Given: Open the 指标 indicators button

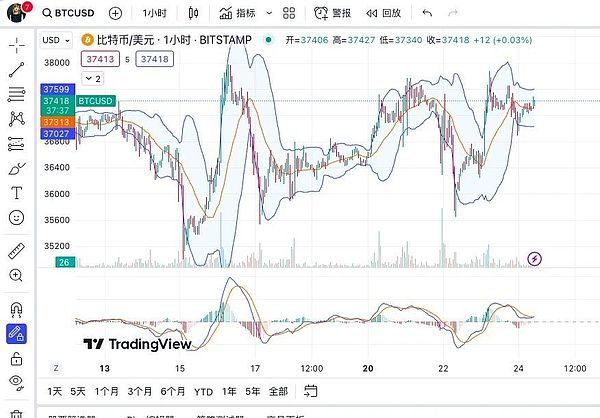Looking at the screenshot, I should (x=236, y=14).
